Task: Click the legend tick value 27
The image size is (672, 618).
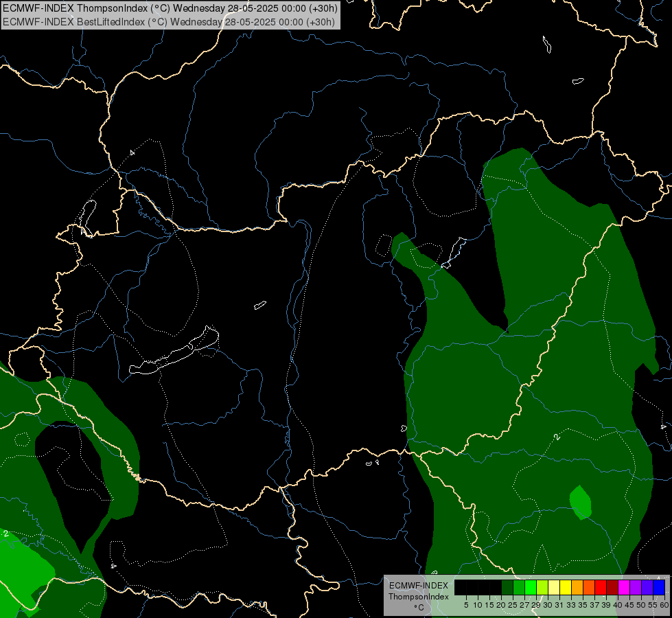Action: coord(524,605)
